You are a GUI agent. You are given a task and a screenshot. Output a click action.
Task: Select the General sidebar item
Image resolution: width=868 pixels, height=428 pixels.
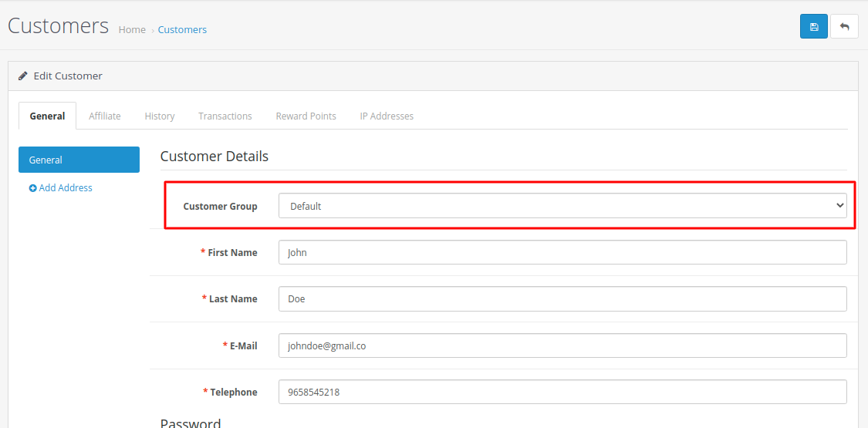pyautogui.click(x=79, y=160)
